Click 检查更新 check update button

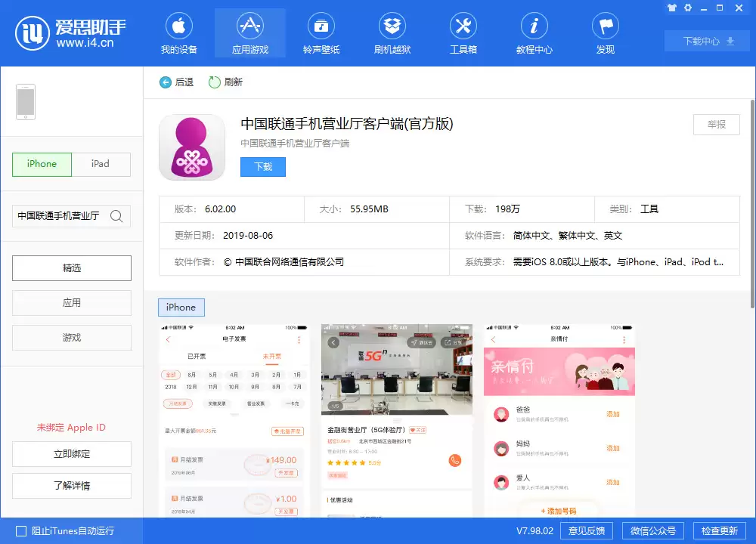click(x=720, y=531)
